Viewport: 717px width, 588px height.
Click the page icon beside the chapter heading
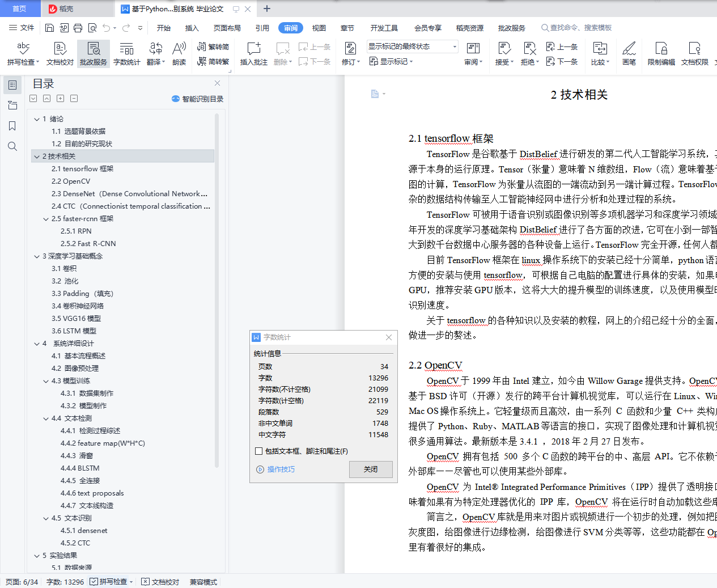click(375, 94)
